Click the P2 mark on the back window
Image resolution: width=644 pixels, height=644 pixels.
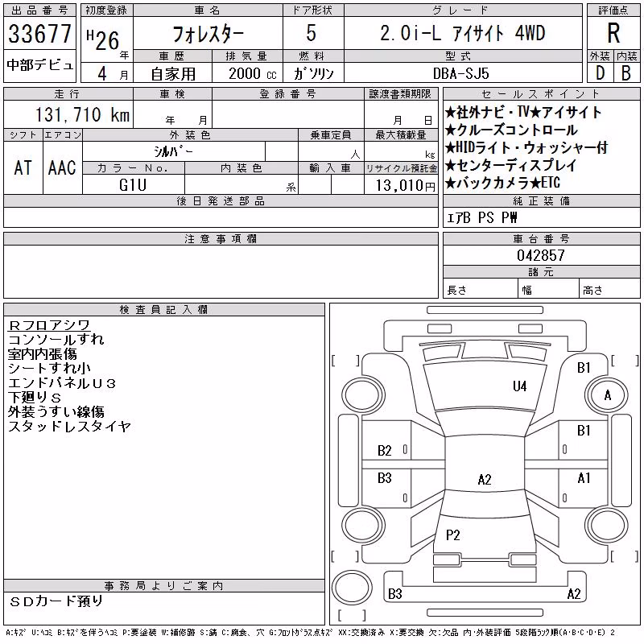[452, 535]
